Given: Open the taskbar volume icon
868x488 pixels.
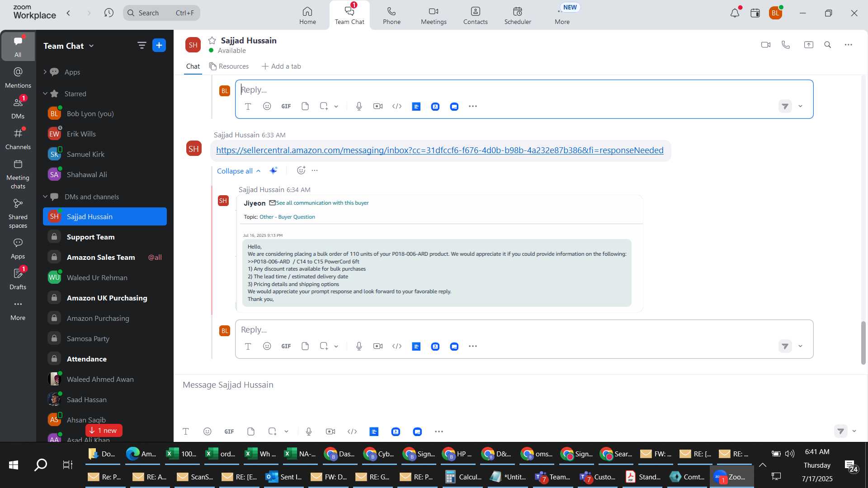Looking at the screenshot, I should click(790, 454).
